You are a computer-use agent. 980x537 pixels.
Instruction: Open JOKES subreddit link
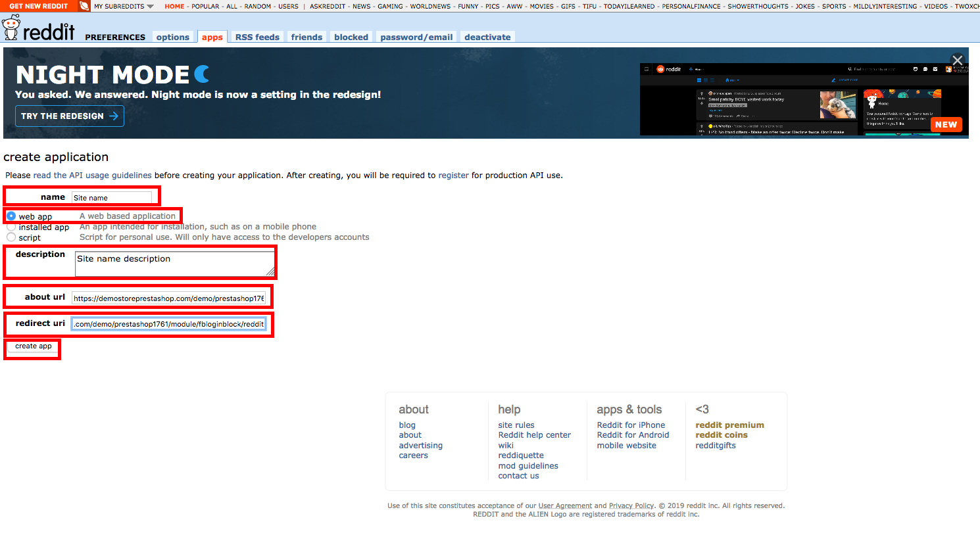pos(805,6)
